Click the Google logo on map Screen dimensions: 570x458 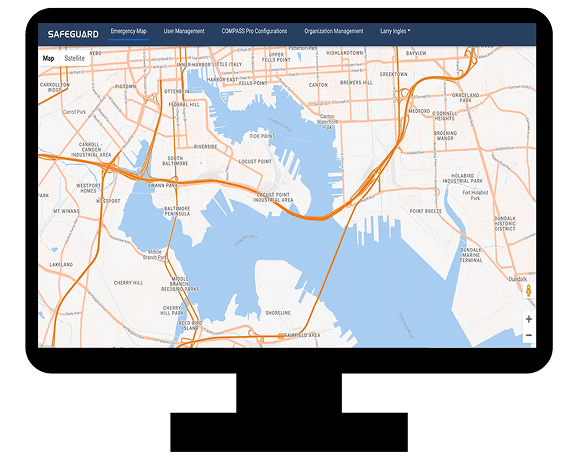[x=47, y=346]
